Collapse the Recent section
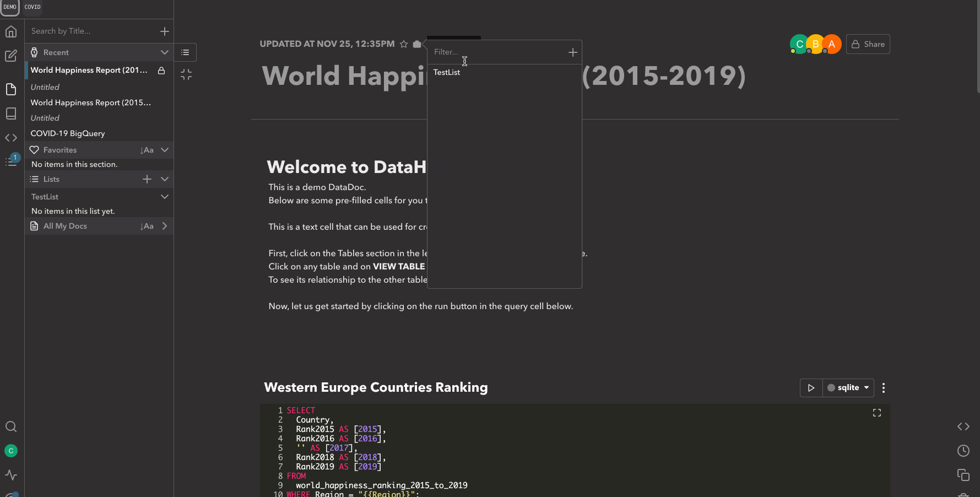The height and width of the screenshot is (497, 980). [x=164, y=52]
